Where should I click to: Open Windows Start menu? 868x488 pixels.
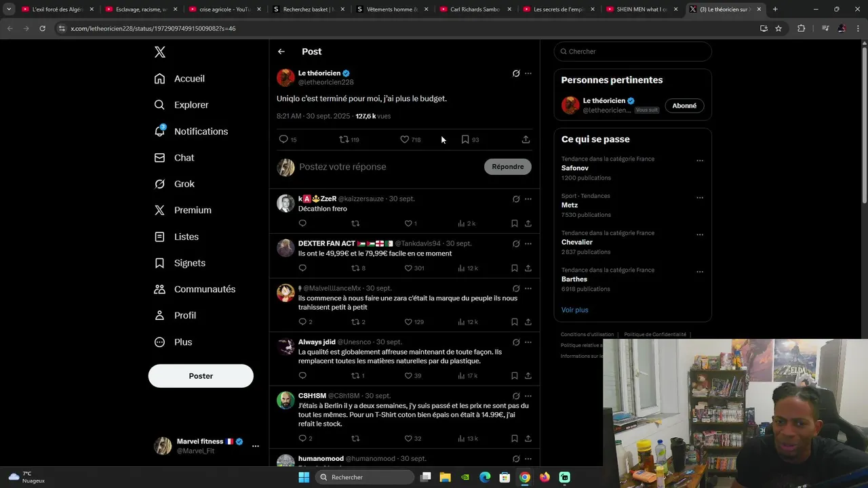(x=304, y=477)
